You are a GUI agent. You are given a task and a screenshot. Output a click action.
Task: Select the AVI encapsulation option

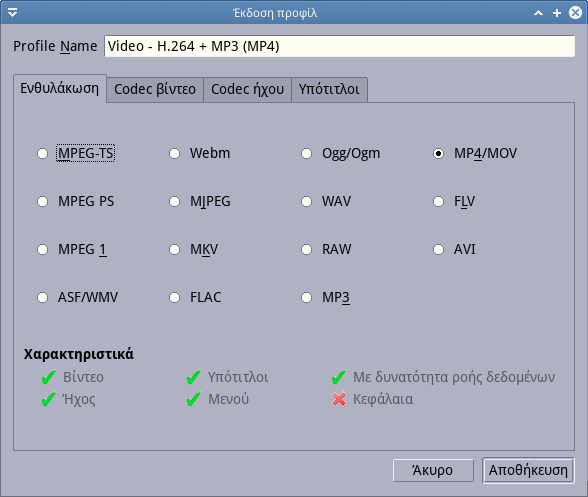[x=454, y=249]
